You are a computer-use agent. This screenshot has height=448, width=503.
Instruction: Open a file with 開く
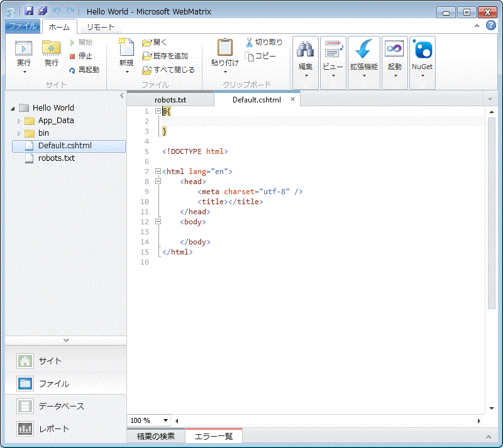pyautogui.click(x=154, y=42)
